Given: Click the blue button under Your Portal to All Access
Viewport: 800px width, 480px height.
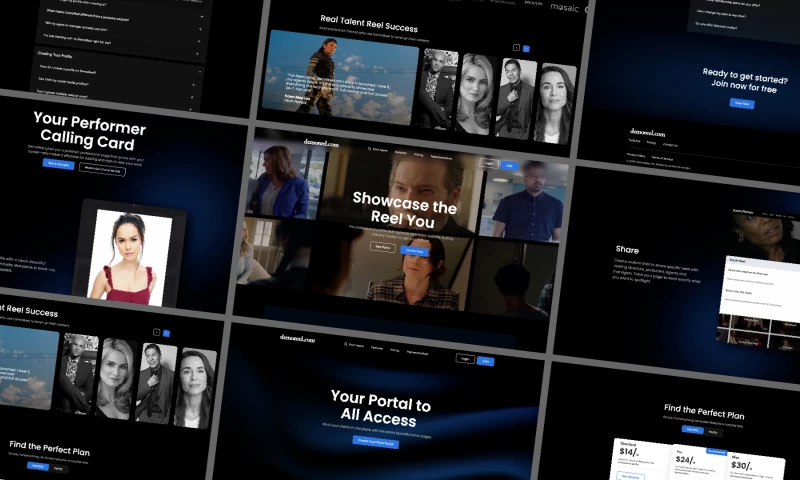Looking at the screenshot, I should click(x=376, y=442).
